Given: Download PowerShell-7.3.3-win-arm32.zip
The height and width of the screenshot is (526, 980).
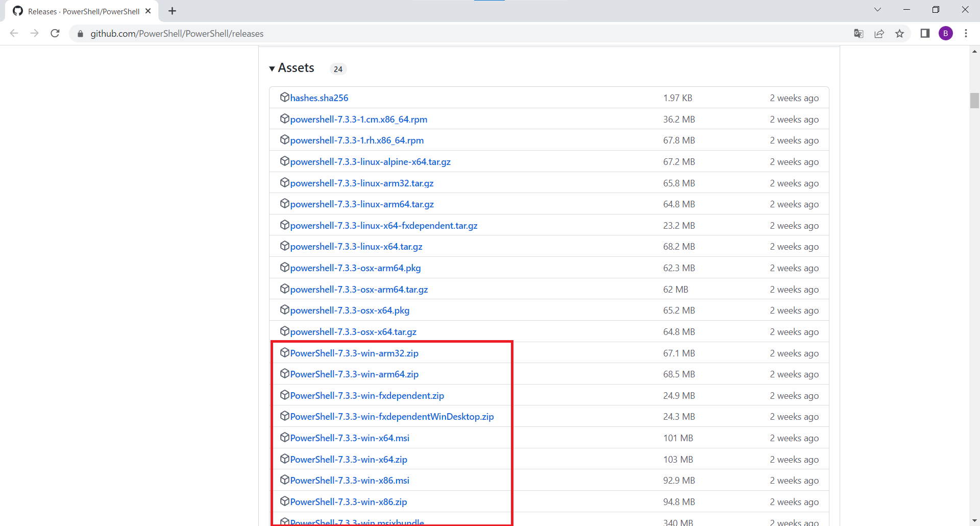Looking at the screenshot, I should coord(354,353).
